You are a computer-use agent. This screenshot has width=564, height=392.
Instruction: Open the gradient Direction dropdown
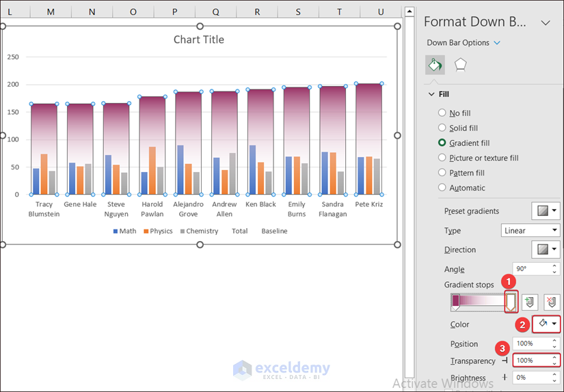546,249
